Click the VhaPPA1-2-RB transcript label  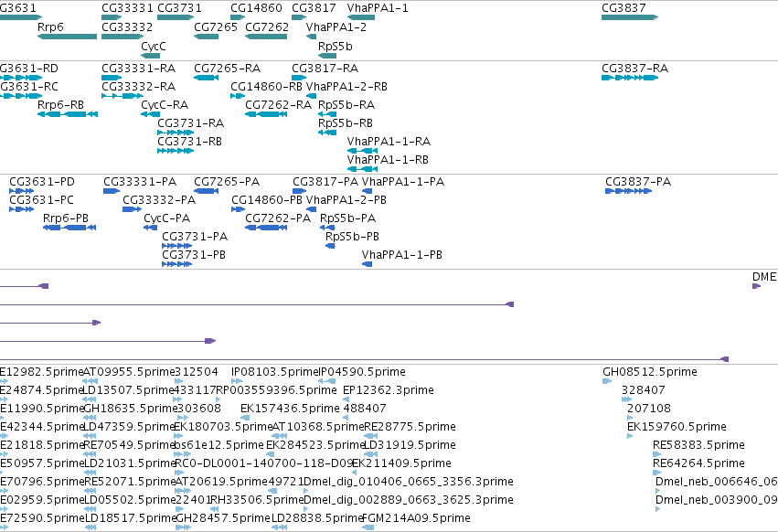[x=346, y=86]
